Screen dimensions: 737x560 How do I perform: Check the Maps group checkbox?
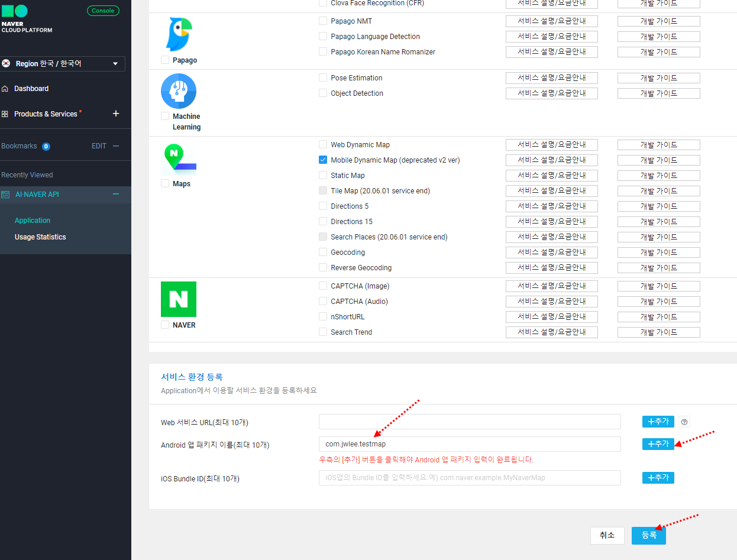[165, 183]
